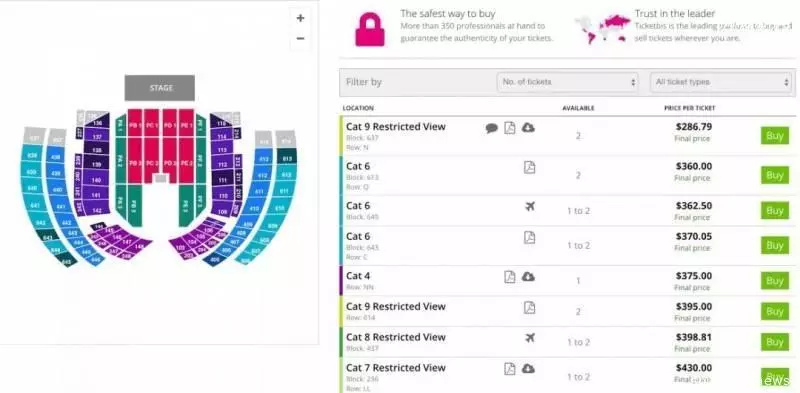Sort listings by LOCATION column header
Viewport: 800px width, 393px height.
click(358, 108)
